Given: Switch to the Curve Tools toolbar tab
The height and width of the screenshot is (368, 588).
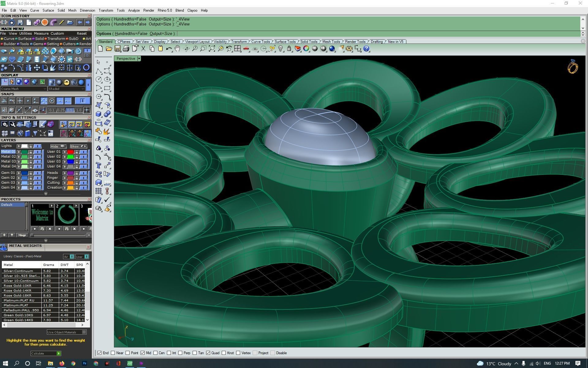Looking at the screenshot, I should (261, 42).
